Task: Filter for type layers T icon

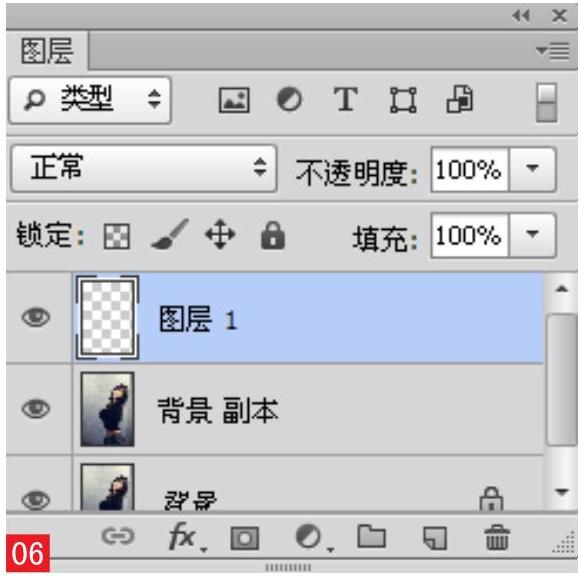Action: 346,99
